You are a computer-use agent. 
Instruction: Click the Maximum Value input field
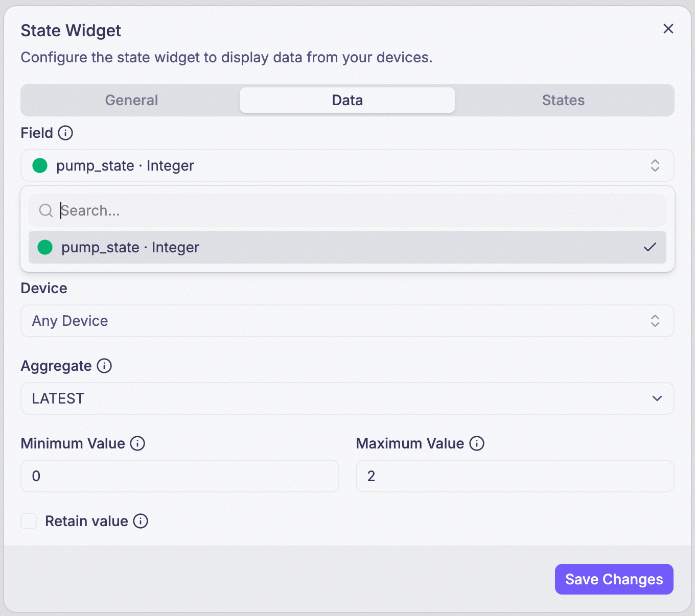pos(515,476)
